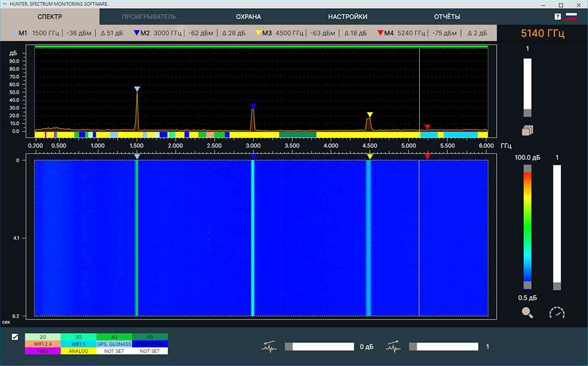
Task: Click the WIFI 2.4 legend swatch
Action: (42, 344)
